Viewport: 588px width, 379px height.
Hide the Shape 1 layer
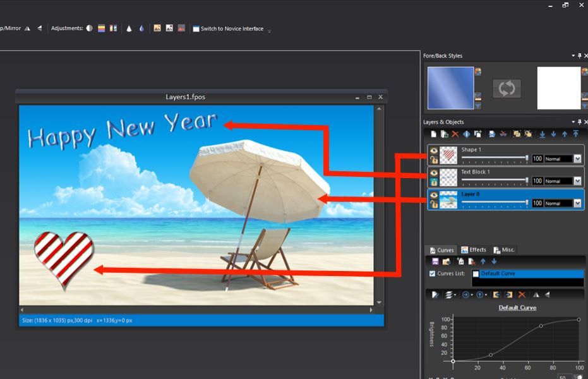pos(434,149)
